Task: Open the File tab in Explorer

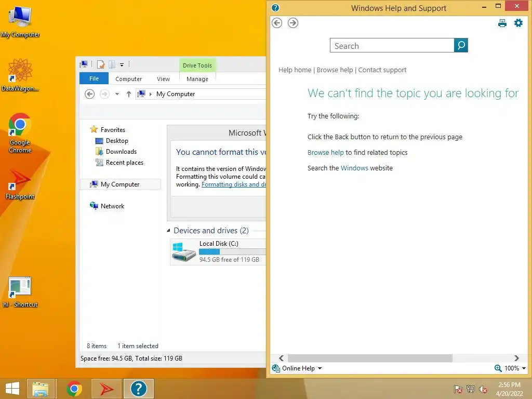Action: click(94, 78)
